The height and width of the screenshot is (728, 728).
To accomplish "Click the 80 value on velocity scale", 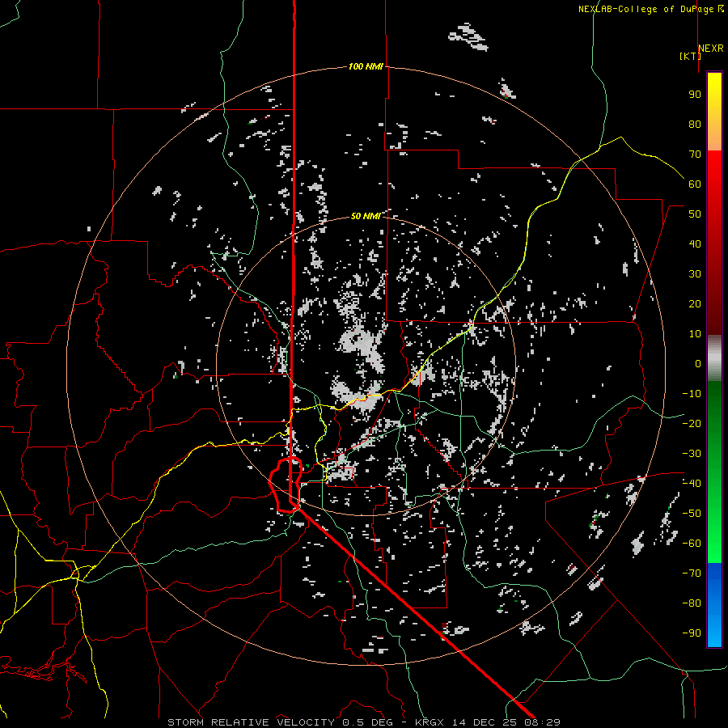I will (695, 125).
